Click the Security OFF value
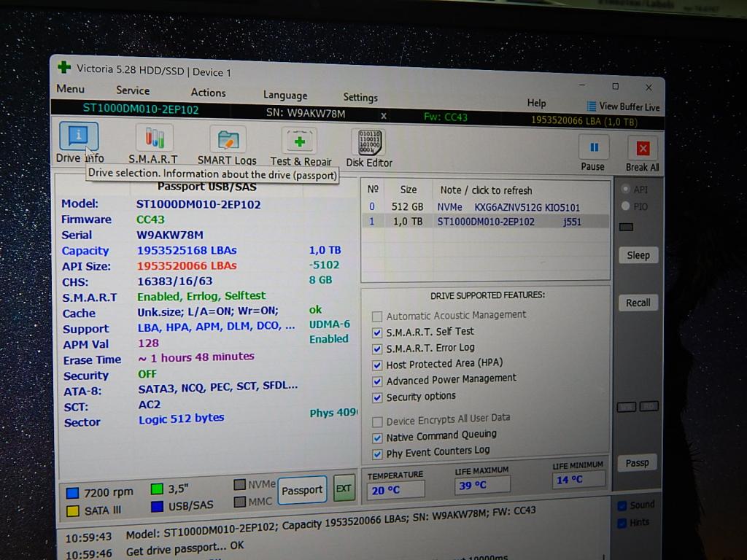Viewport: 747px width, 560px height. pos(147,374)
